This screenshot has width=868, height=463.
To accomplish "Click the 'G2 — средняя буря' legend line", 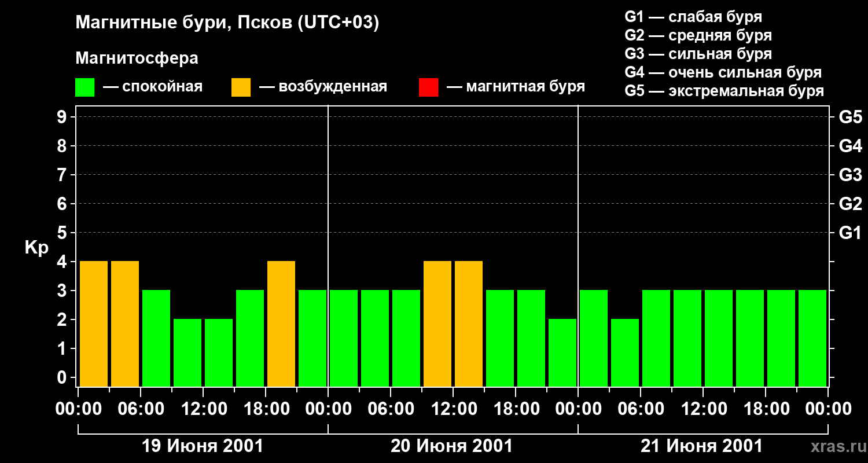I will click(x=698, y=35).
